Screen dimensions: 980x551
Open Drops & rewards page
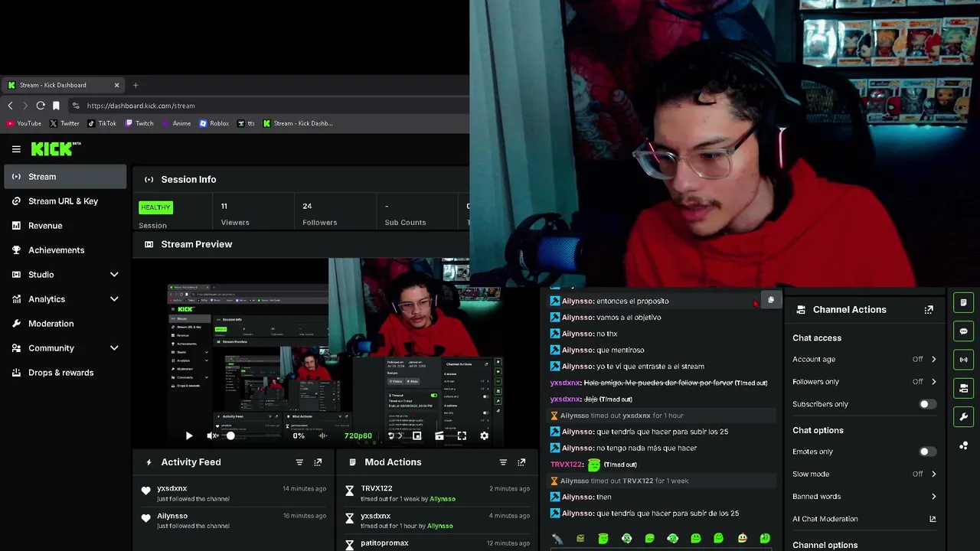65,373
